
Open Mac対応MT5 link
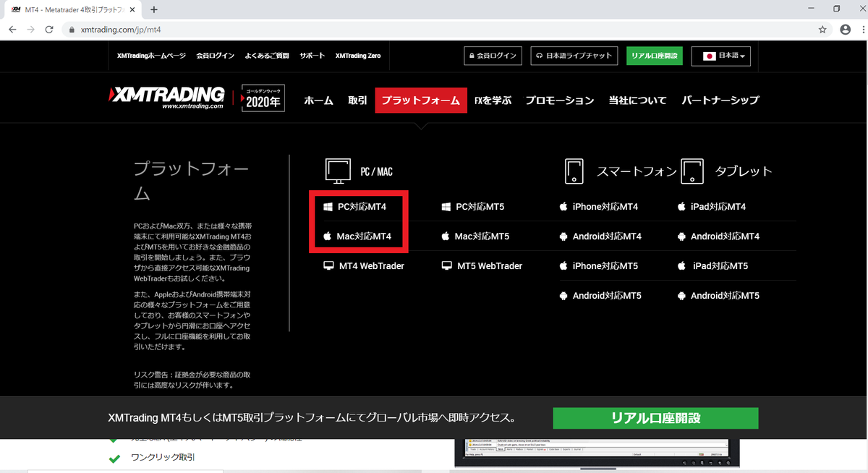(x=482, y=236)
